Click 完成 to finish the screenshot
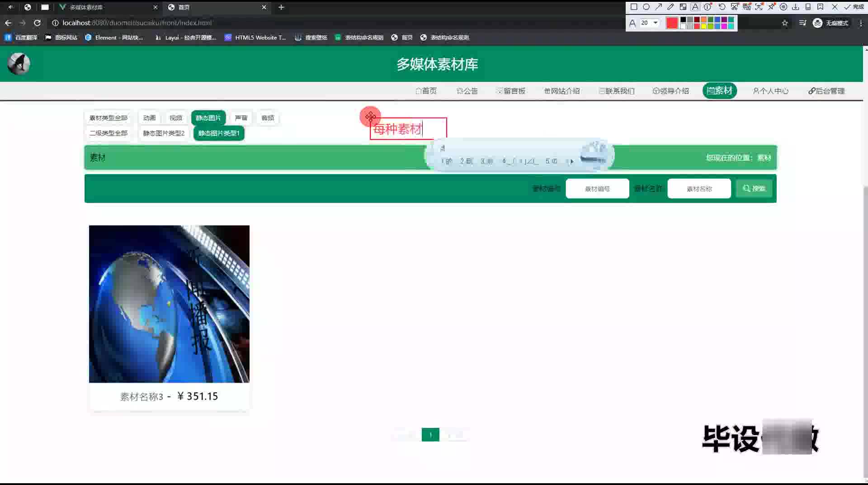Image resolution: width=868 pixels, height=485 pixels. coord(854,7)
